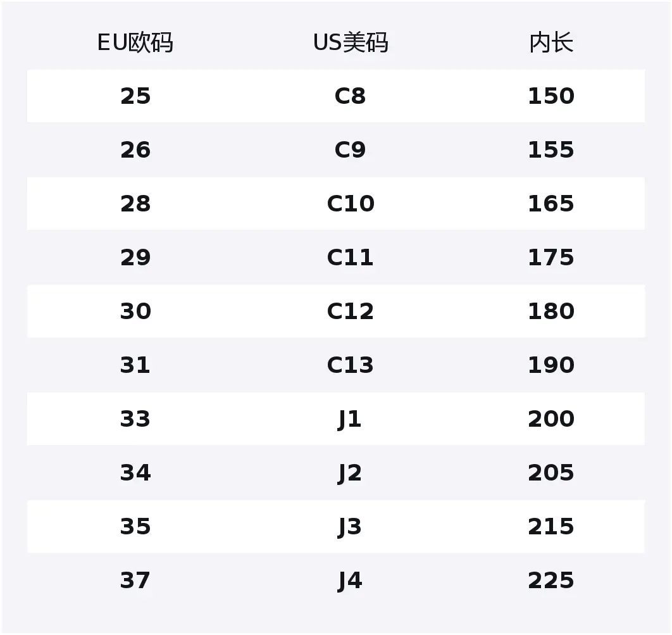Click the EU欧码 column header

135,42
